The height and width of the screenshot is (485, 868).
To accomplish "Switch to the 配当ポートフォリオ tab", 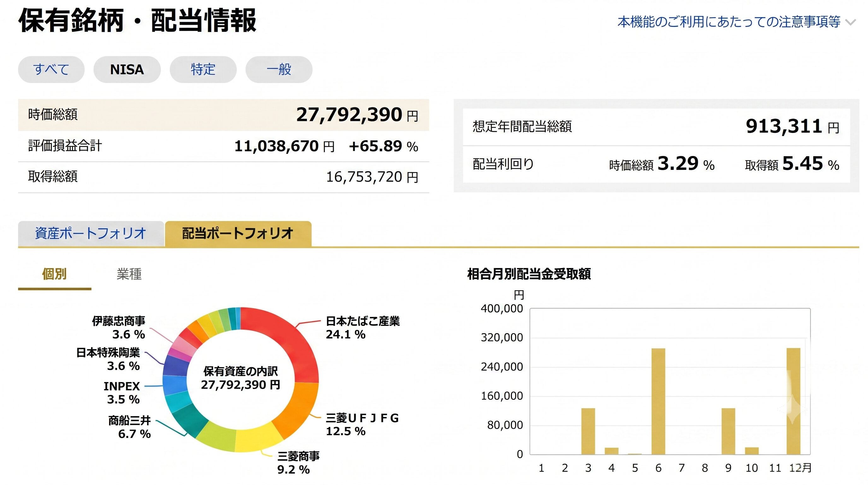I will (x=238, y=233).
